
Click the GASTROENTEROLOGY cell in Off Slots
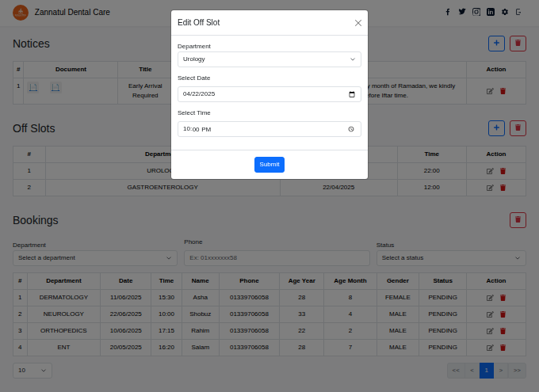[x=162, y=188]
